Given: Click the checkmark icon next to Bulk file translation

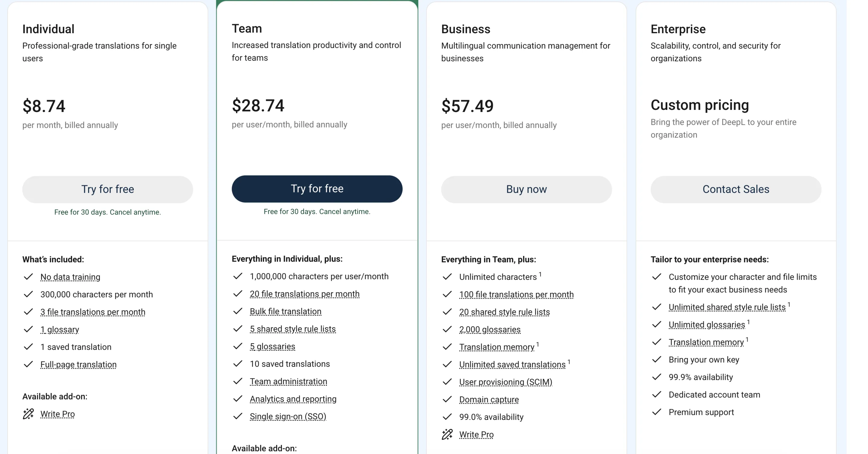Looking at the screenshot, I should click(x=238, y=311).
